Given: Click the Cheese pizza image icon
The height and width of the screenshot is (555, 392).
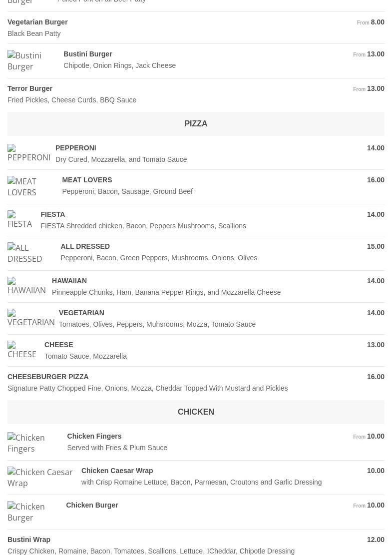Looking at the screenshot, I should click(22, 350).
